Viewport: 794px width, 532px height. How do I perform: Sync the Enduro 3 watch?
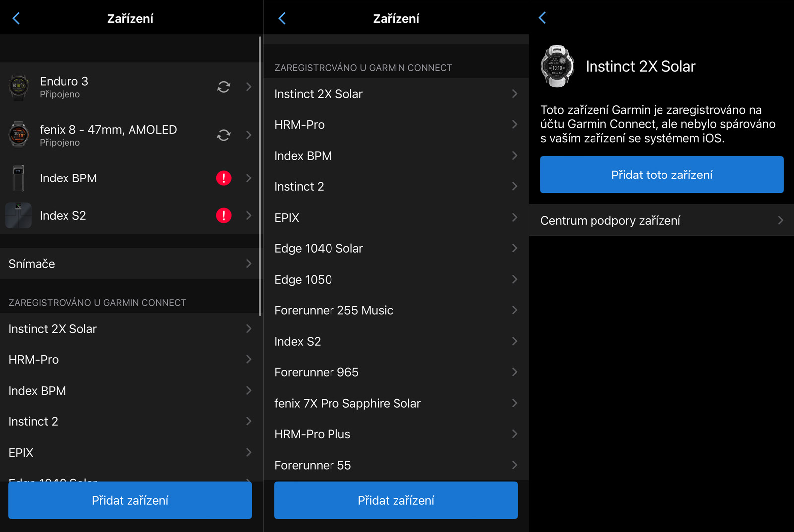coord(224,87)
